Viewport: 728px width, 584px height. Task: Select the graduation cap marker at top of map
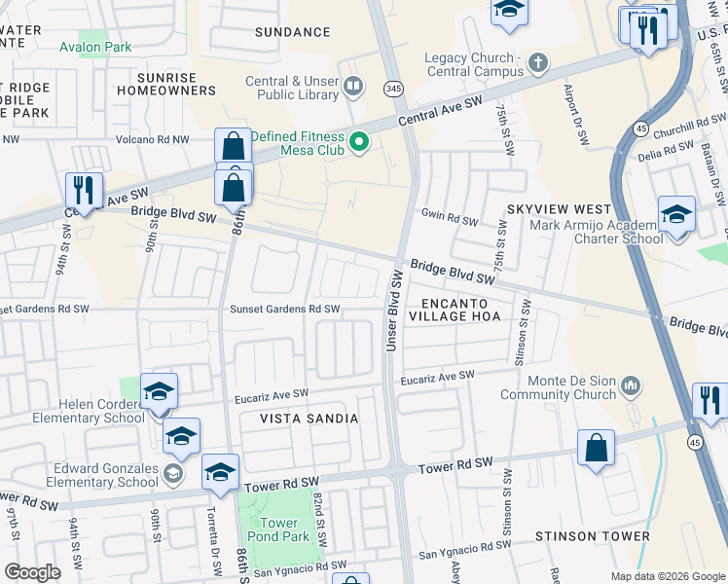tap(509, 13)
